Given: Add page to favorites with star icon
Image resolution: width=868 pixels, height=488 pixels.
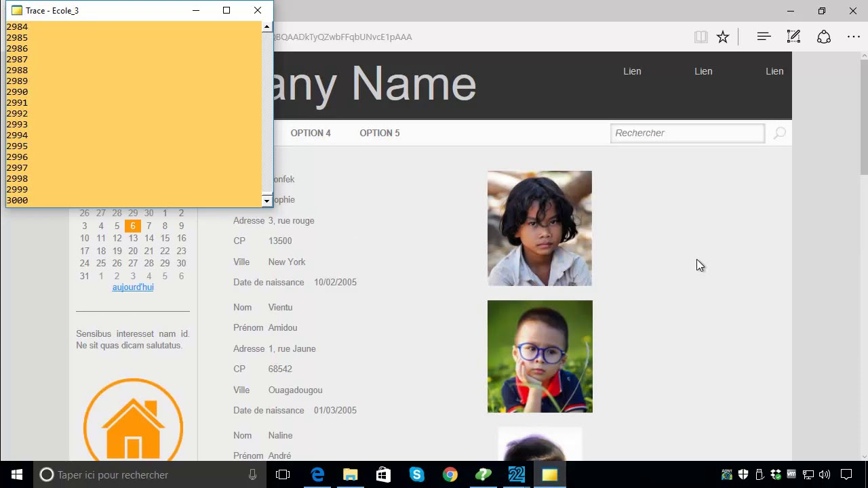Looking at the screenshot, I should (723, 37).
